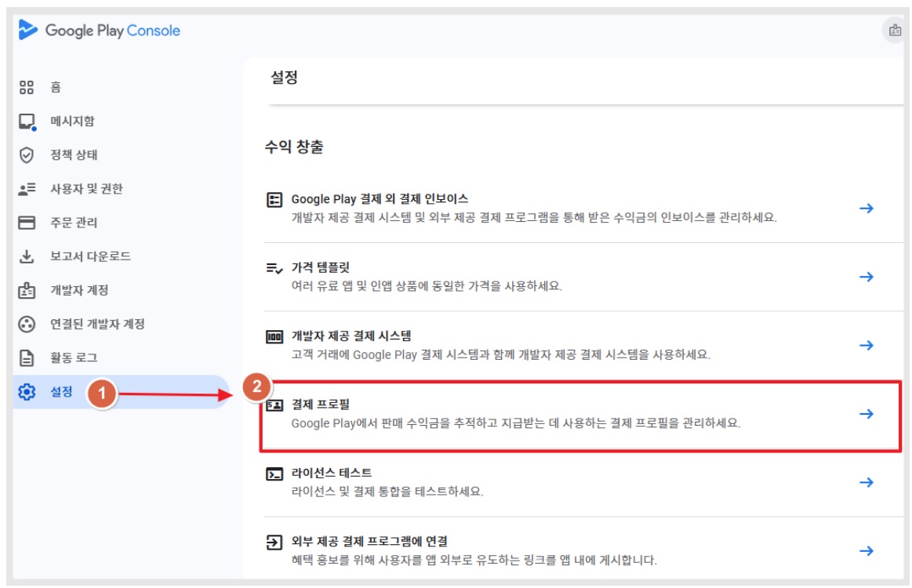Click the 홈 dashboard grid icon
The image size is (912, 588).
point(27,87)
